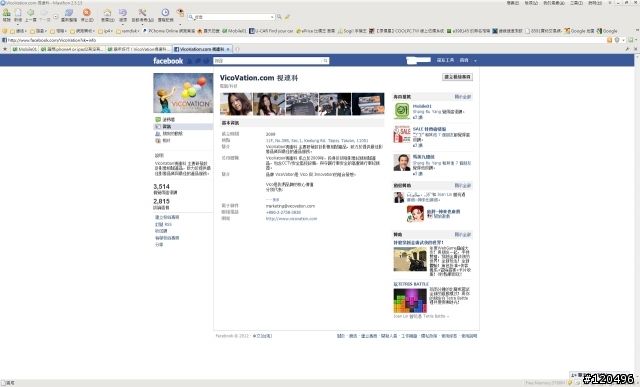The image size is (640, 387).
Task: Expand the first bookmarks folder in bar
Action: (18, 31)
